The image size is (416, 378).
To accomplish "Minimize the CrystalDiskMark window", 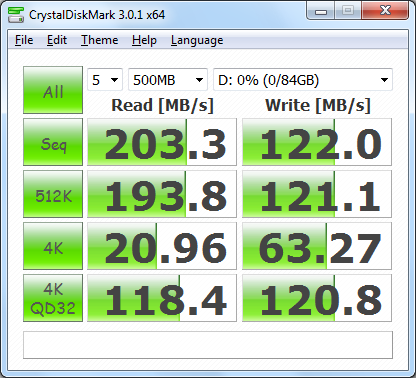I will (x=320, y=11).
